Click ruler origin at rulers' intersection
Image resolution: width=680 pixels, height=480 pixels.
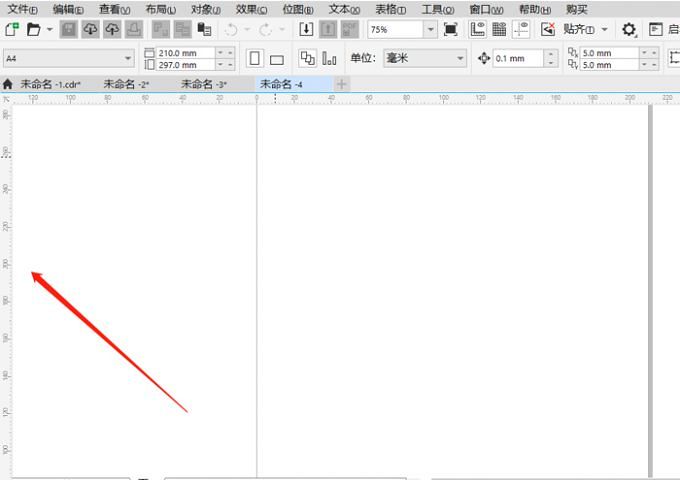pyautogui.click(x=6, y=99)
